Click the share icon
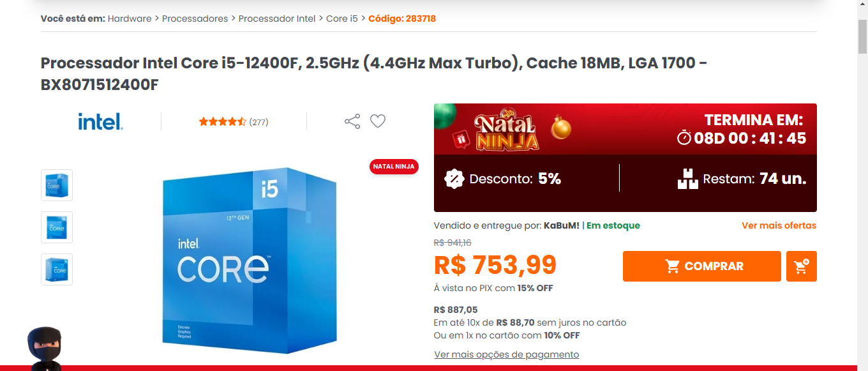 [352, 121]
